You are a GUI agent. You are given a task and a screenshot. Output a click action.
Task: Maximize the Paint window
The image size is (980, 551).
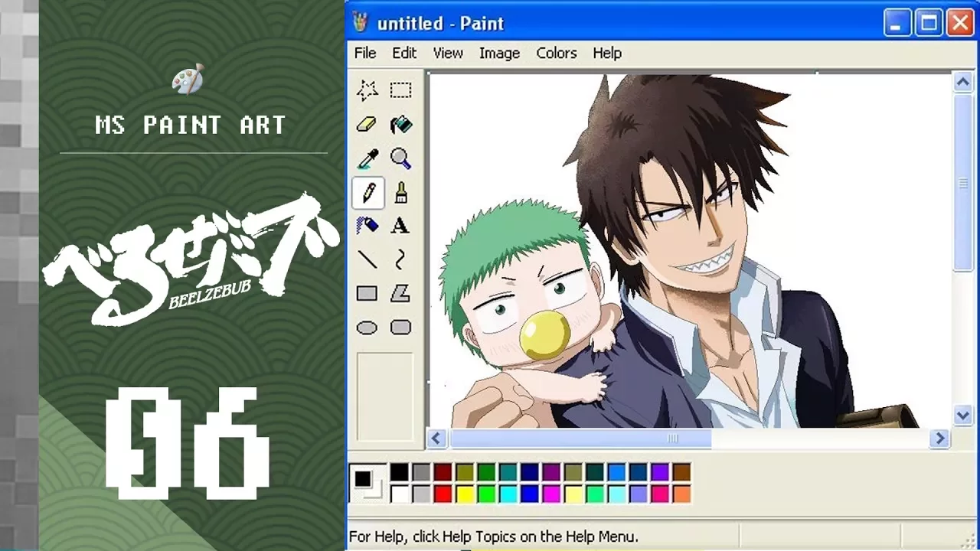pos(929,23)
